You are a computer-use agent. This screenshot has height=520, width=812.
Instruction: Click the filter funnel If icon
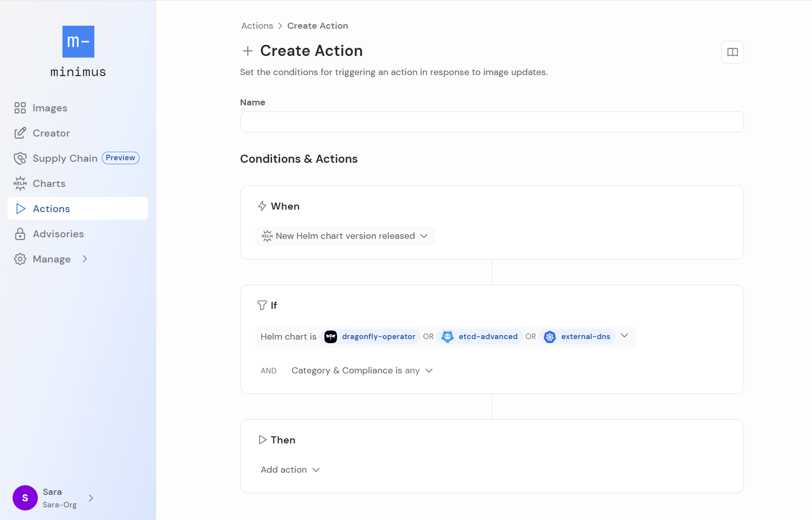tap(262, 305)
